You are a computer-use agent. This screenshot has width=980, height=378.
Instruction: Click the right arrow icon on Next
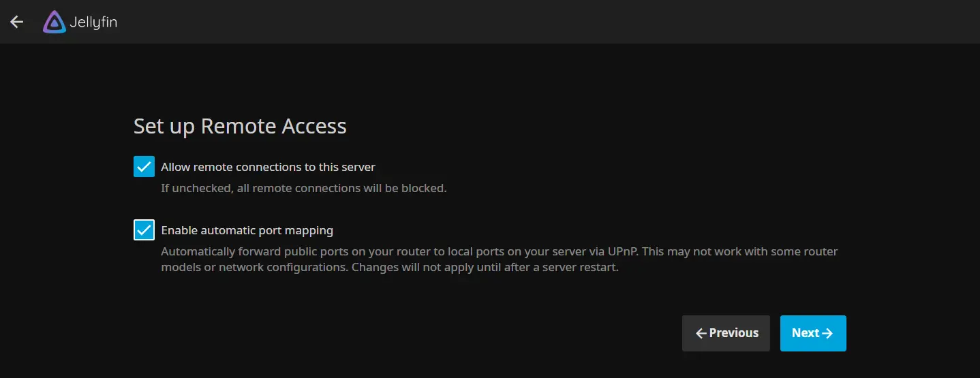[x=827, y=333]
